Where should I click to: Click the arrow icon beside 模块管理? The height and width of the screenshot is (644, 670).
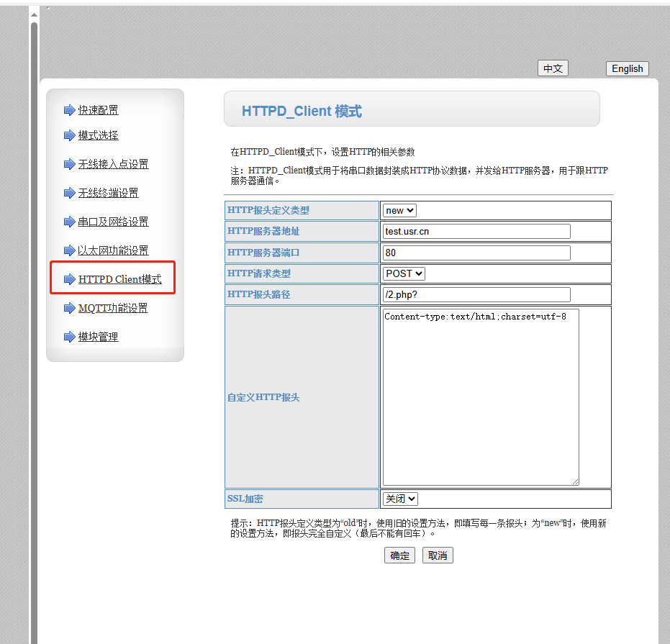coord(69,337)
